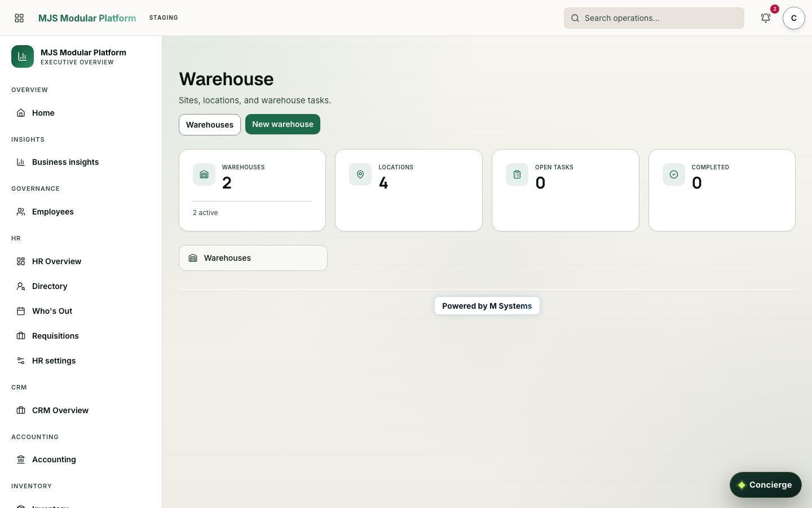This screenshot has height=508, width=812.
Task: Click the Powered by M Systems badge
Action: [x=487, y=306]
